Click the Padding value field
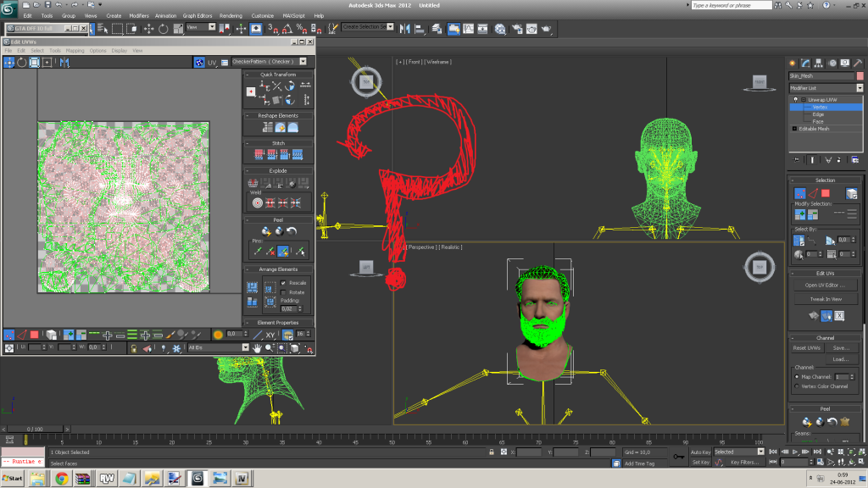Screen dimensions: 868x488 (x=288, y=308)
